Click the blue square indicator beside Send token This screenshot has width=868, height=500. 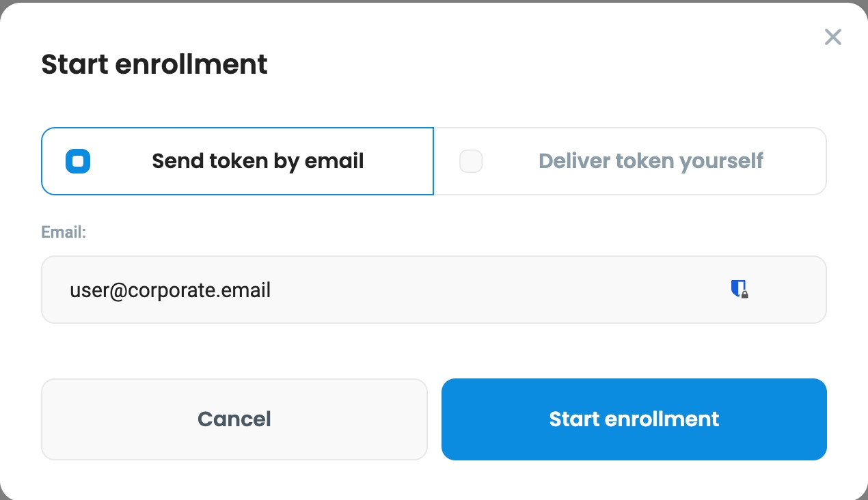coord(78,161)
